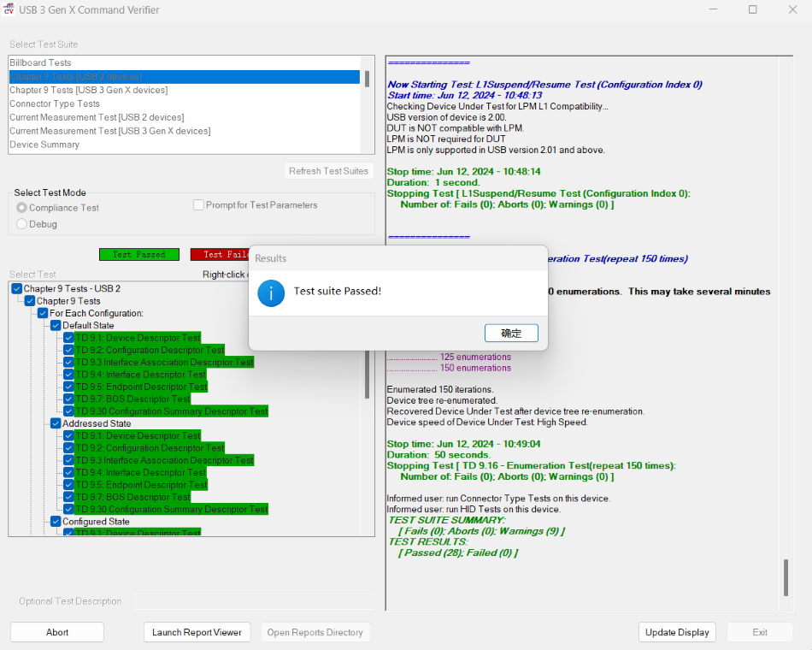Click the green Test Passed legend

pyautogui.click(x=139, y=255)
